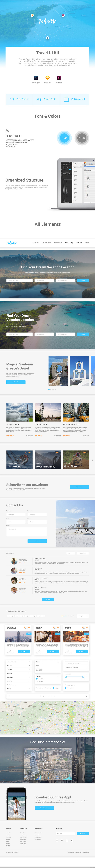Open Travel Guides in navigation bar
This screenshot has height=868, width=95.
click(58, 243)
